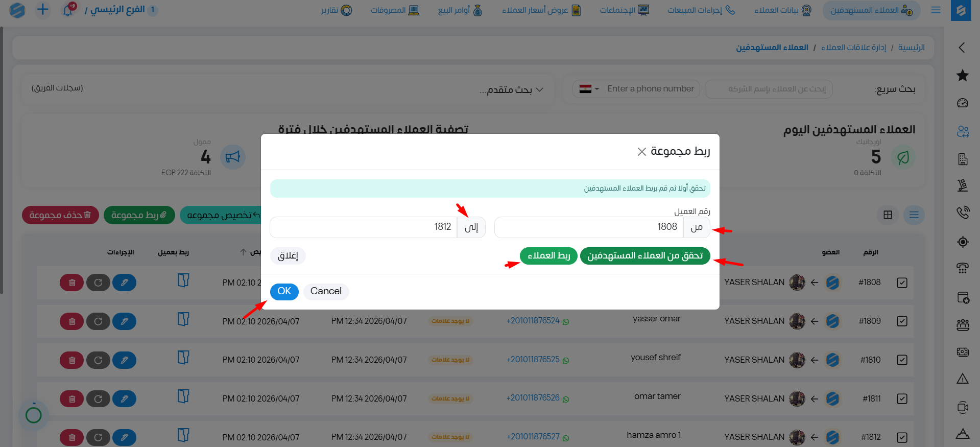Open the تقارير reports menu

(337, 10)
